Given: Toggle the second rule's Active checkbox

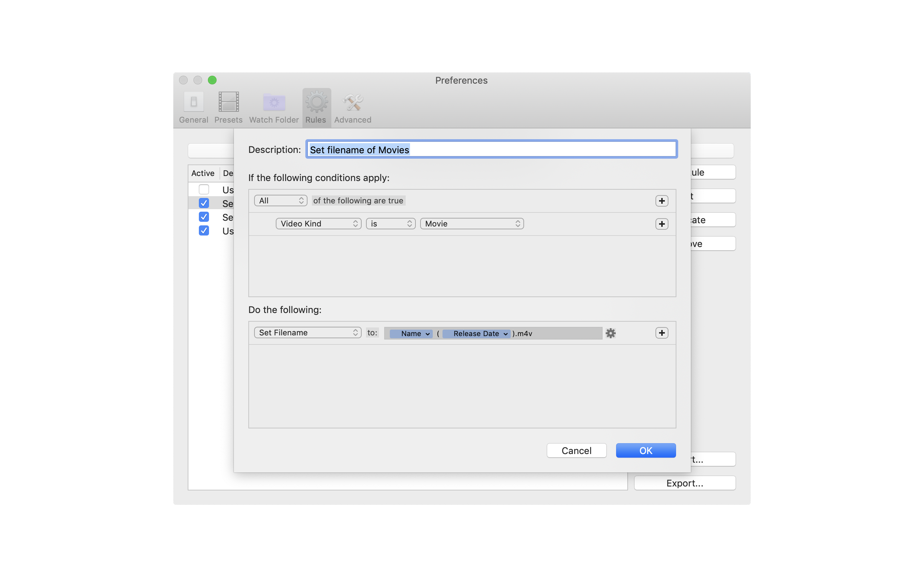Looking at the screenshot, I should pos(204,203).
